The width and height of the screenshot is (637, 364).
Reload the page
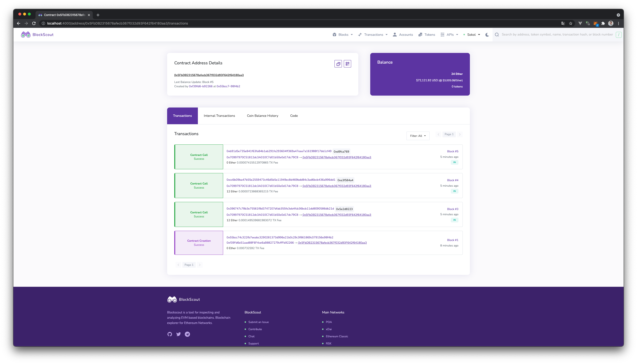34,24
